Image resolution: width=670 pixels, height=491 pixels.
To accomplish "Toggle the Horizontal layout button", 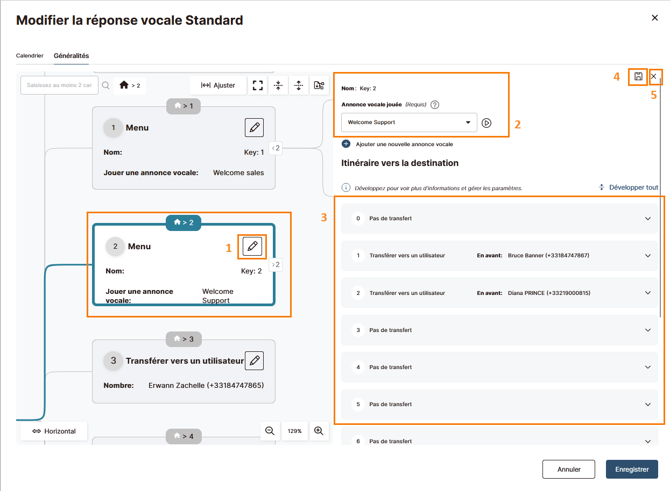I will tap(54, 431).
